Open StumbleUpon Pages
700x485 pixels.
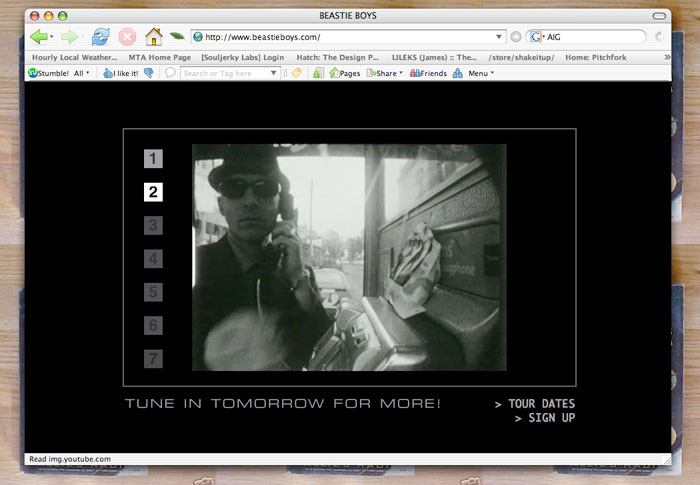[x=345, y=73]
